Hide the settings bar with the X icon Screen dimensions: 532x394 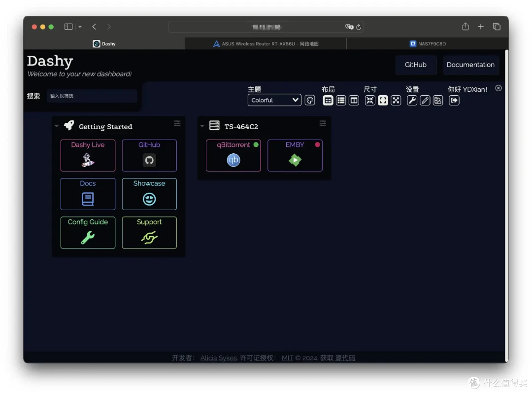point(498,88)
